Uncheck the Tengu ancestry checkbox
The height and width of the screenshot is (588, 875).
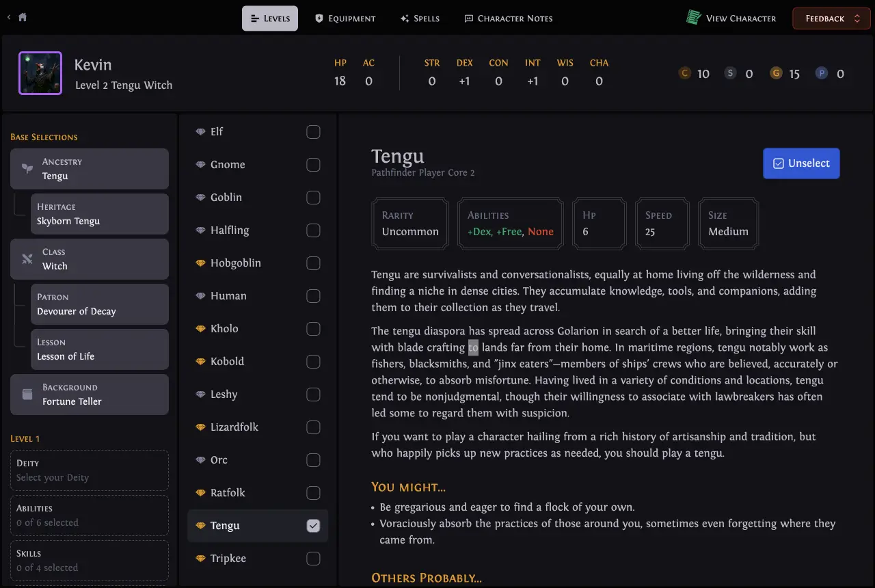click(313, 526)
